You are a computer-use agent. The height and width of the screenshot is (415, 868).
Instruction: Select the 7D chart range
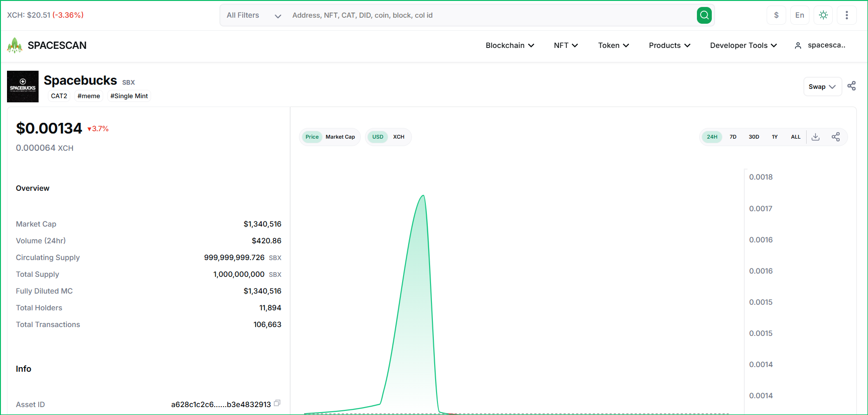click(x=733, y=137)
